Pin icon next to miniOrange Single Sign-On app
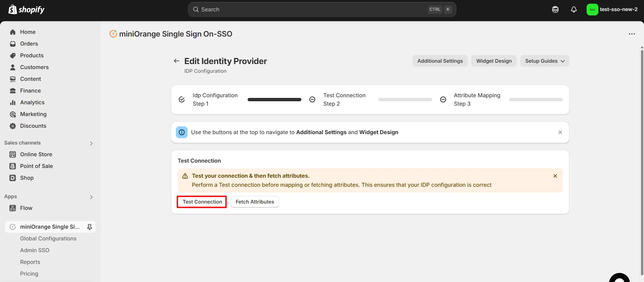 pos(90,227)
